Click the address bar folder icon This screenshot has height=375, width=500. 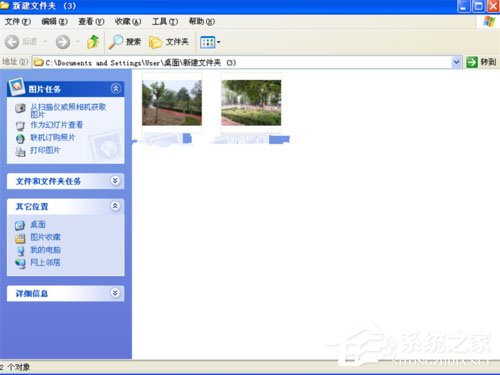point(39,62)
